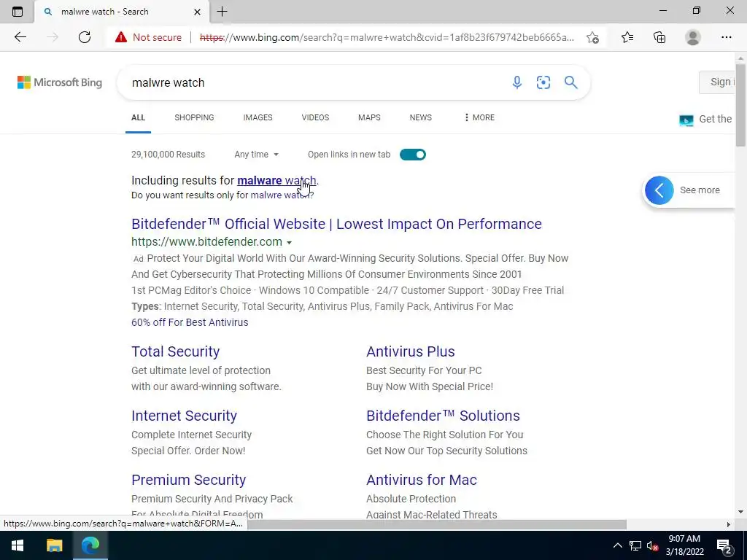747x560 pixels.
Task: Select the ALL results tab
Action: pyautogui.click(x=138, y=117)
